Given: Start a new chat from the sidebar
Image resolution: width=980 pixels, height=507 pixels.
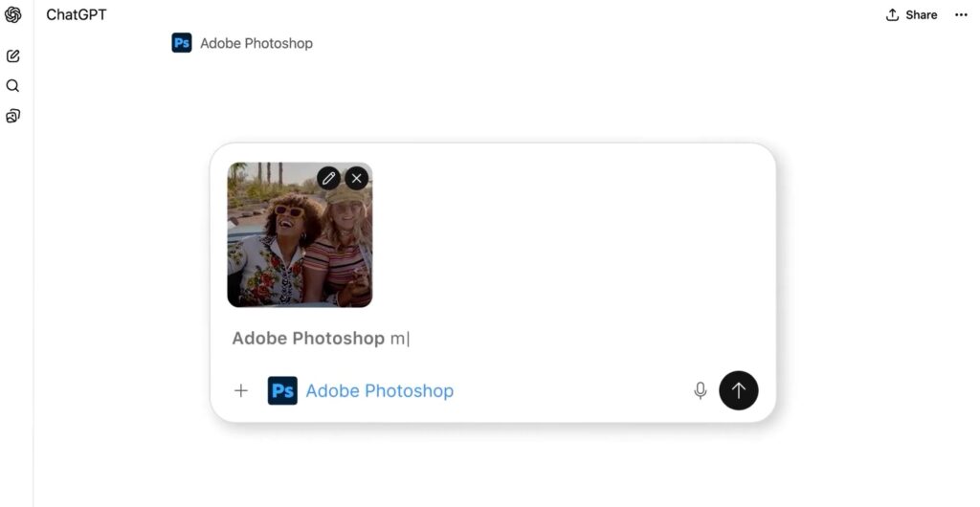Looking at the screenshot, I should pos(13,56).
